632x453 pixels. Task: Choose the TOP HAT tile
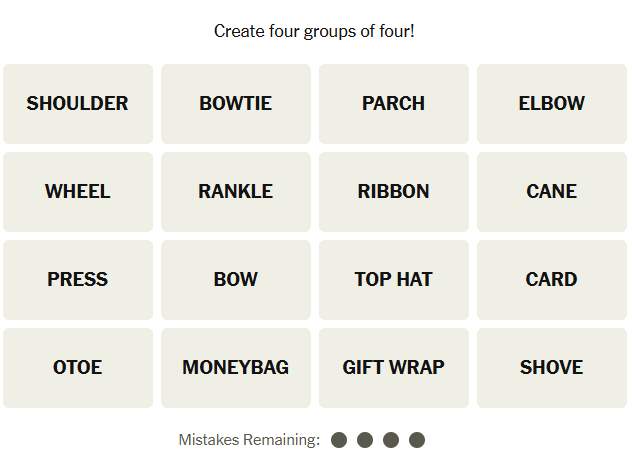coord(394,280)
